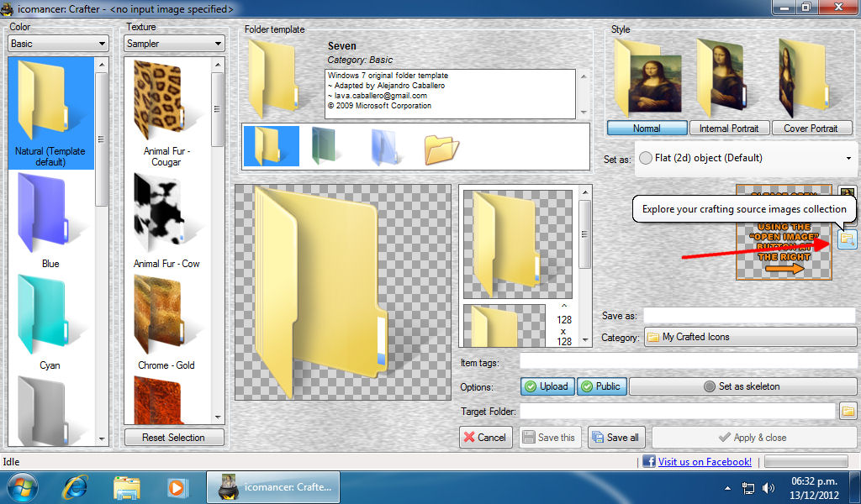Click the Cancel button
This screenshot has width=861, height=504.
coord(485,438)
